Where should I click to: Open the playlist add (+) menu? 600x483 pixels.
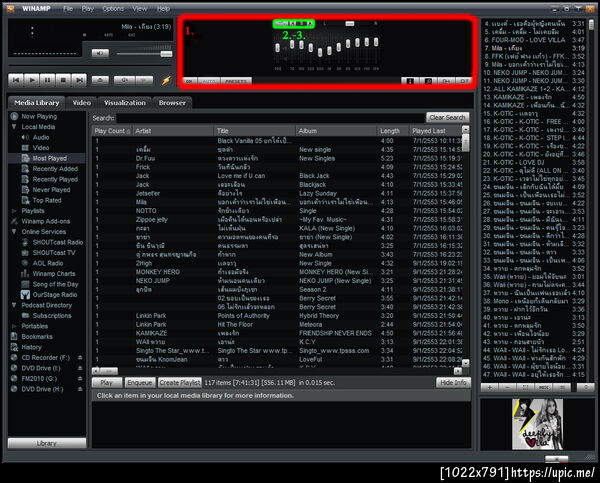point(490,387)
